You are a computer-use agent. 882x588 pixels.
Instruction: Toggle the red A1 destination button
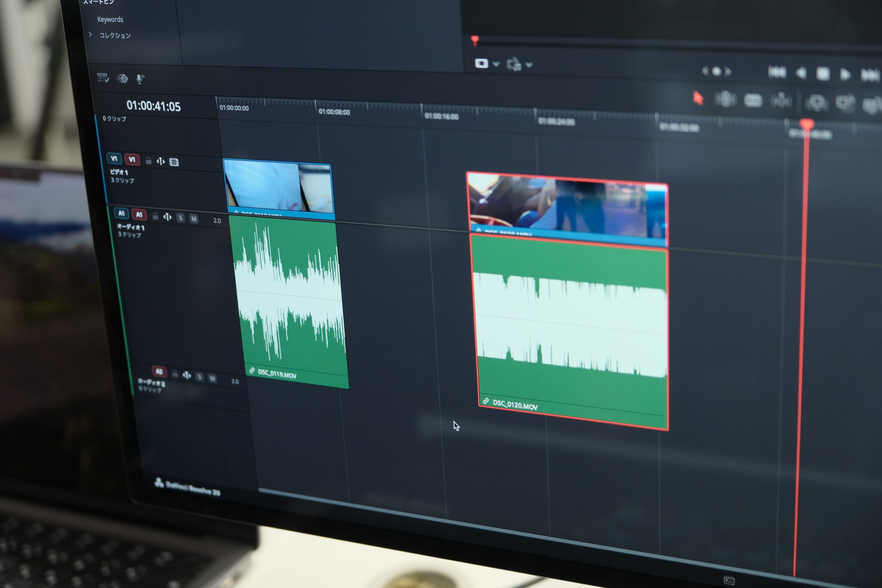point(139,215)
